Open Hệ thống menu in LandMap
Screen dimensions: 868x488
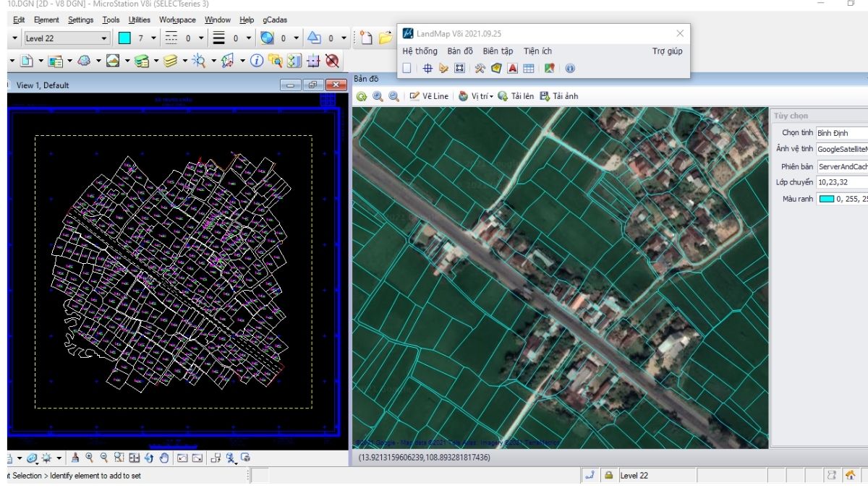point(420,51)
